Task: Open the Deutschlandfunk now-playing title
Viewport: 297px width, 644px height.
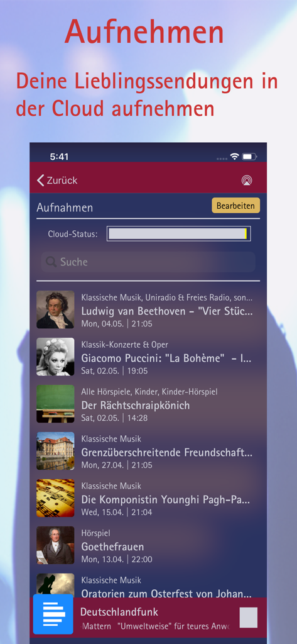Action: point(119,612)
